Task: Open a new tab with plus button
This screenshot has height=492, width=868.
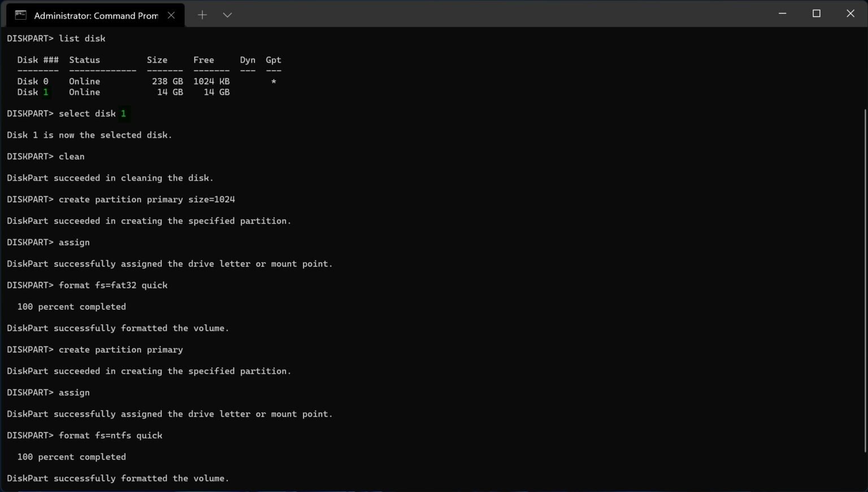Action: coord(202,15)
